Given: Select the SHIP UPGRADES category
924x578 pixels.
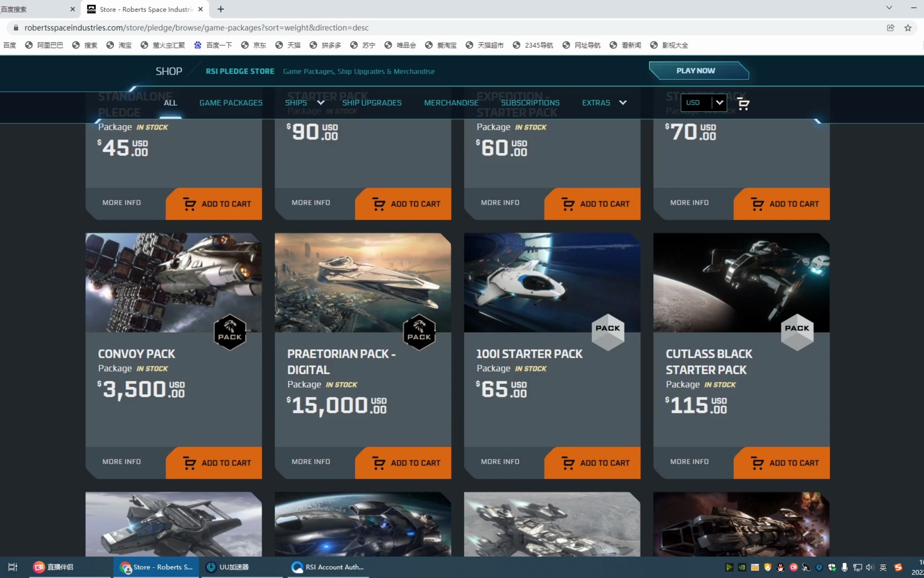Looking at the screenshot, I should pos(372,103).
